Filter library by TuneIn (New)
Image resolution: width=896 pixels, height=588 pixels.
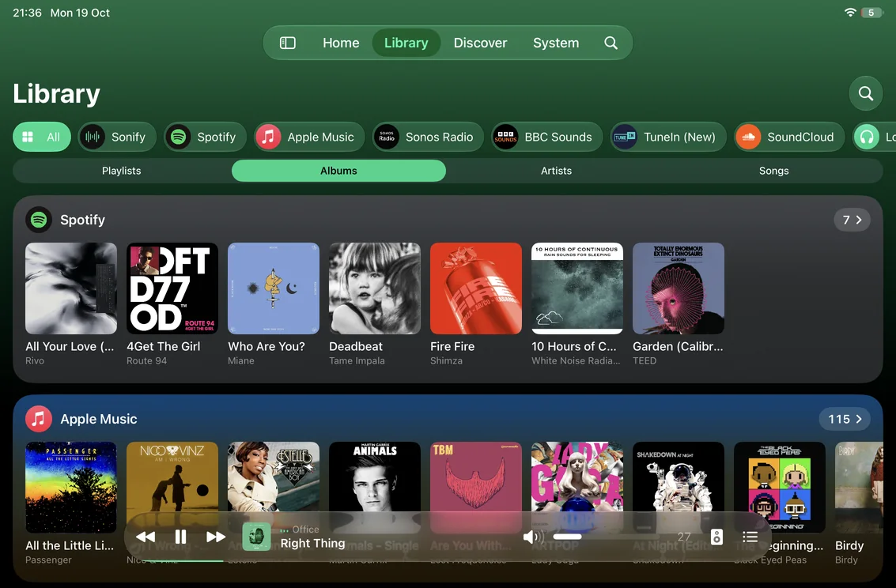[x=668, y=137]
